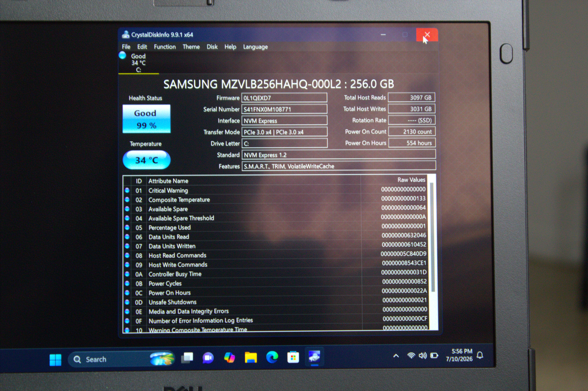Launch Microsoft Edge from the taskbar
Viewport: 588px width, 391px height.
click(x=272, y=357)
